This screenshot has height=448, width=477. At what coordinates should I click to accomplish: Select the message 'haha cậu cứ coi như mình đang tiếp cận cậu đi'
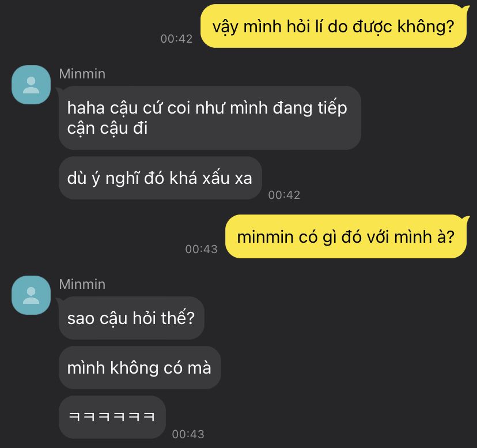click(210, 118)
